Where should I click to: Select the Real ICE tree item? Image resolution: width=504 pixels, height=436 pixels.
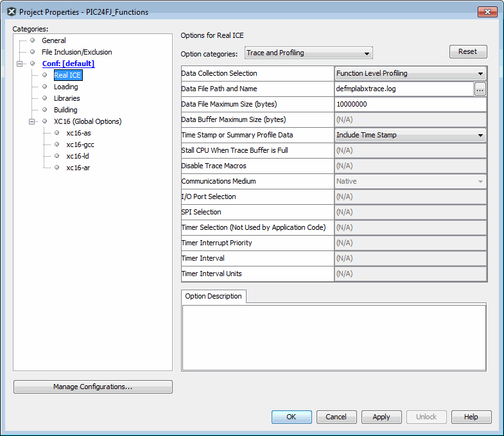[x=68, y=75]
